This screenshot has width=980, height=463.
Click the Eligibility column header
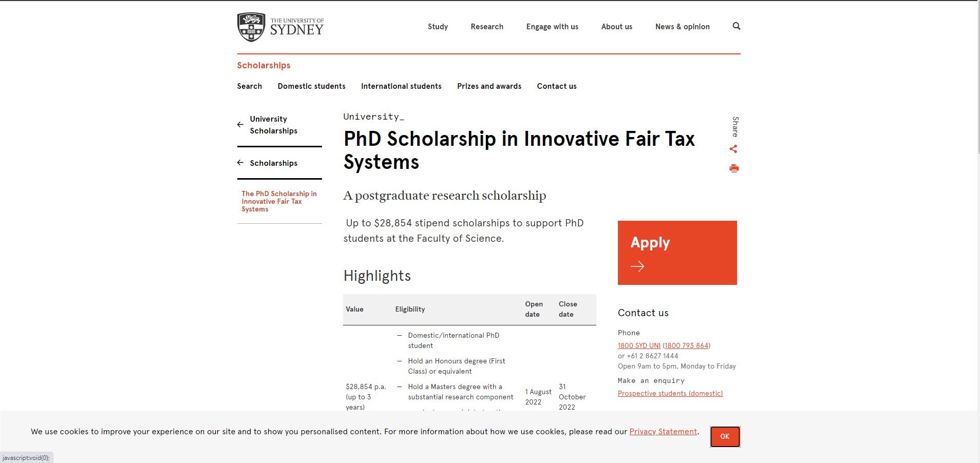coord(410,309)
